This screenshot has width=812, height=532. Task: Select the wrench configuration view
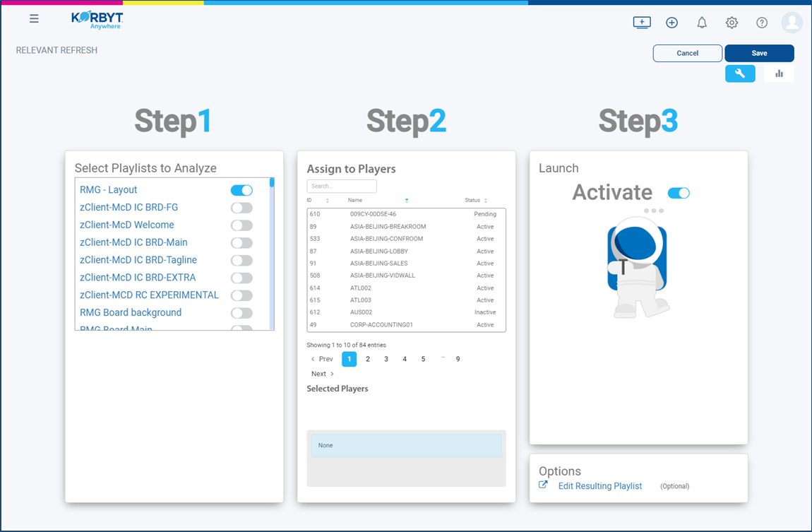point(740,73)
